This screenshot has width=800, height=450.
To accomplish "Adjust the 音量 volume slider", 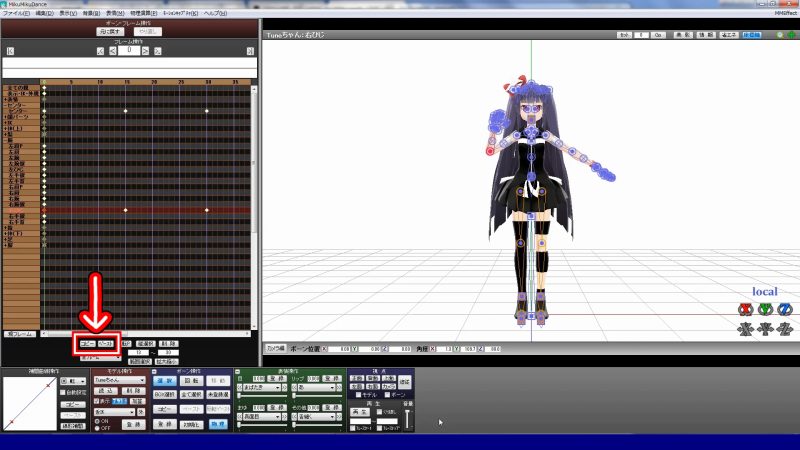I will pos(407,419).
